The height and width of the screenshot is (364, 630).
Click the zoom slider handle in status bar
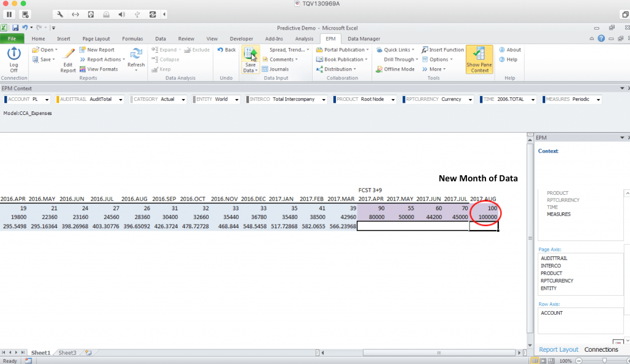point(604,361)
